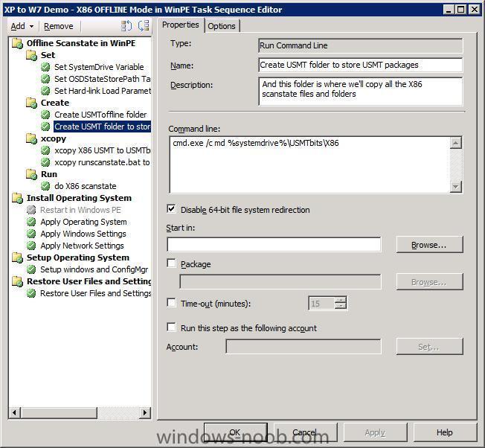
Task: Select Create USMToffline folder step
Action: click(x=100, y=115)
